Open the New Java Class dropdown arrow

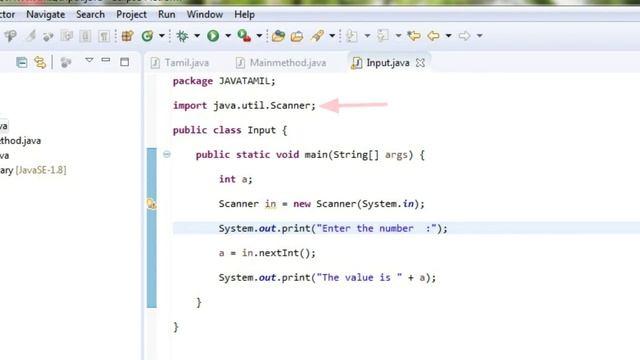point(162,36)
